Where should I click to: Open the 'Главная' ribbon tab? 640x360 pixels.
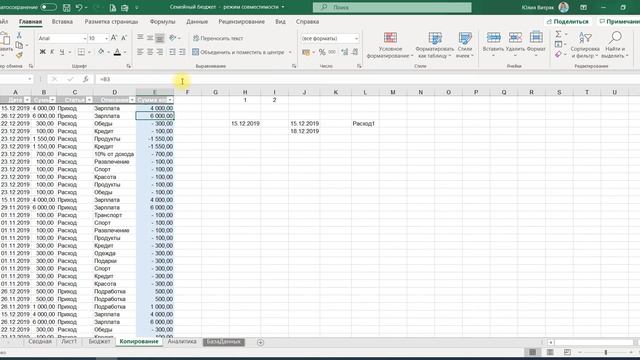(31, 22)
